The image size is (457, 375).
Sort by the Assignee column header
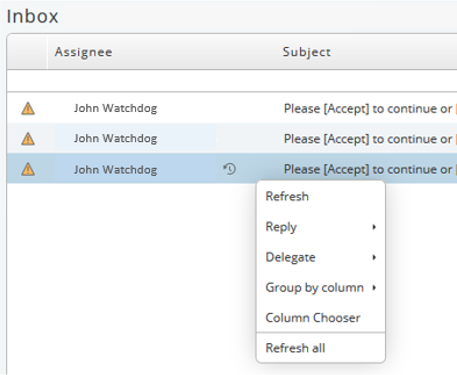83,52
